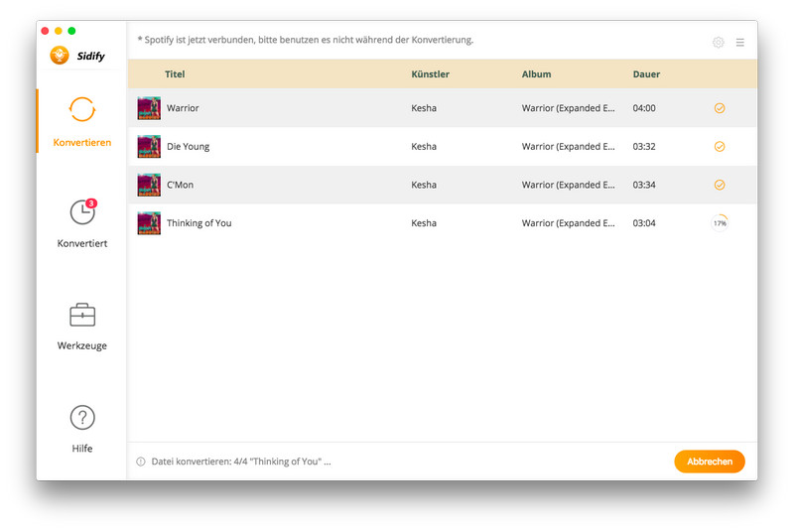Screen dimensions: 794x532
Task: Click the Dauer column header
Action: coord(646,73)
